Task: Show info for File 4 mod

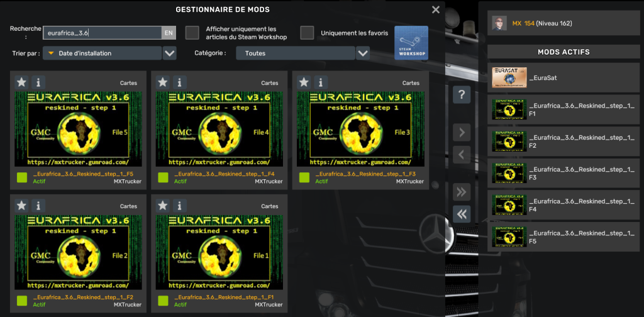Action: click(179, 82)
